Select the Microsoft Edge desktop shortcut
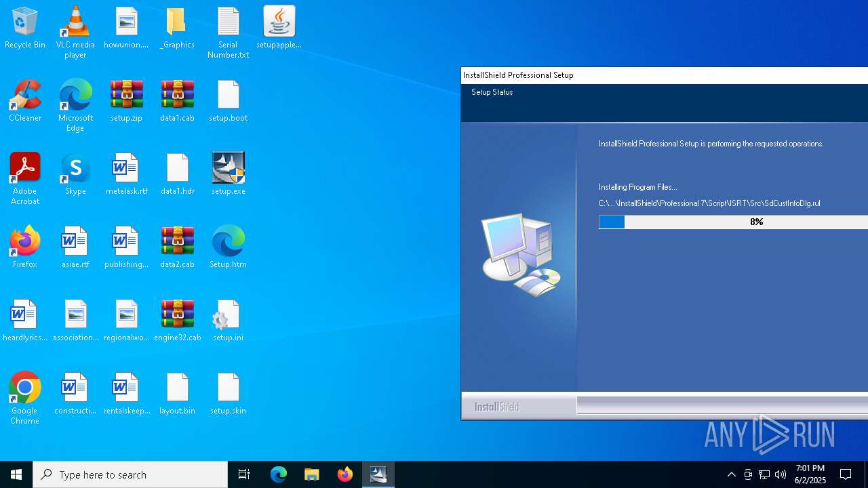 click(75, 106)
